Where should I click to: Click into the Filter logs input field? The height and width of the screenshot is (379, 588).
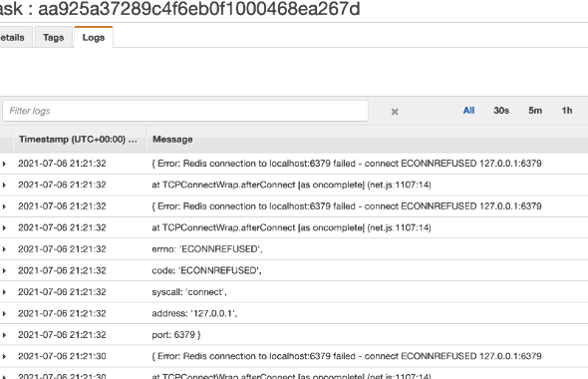[x=185, y=111]
